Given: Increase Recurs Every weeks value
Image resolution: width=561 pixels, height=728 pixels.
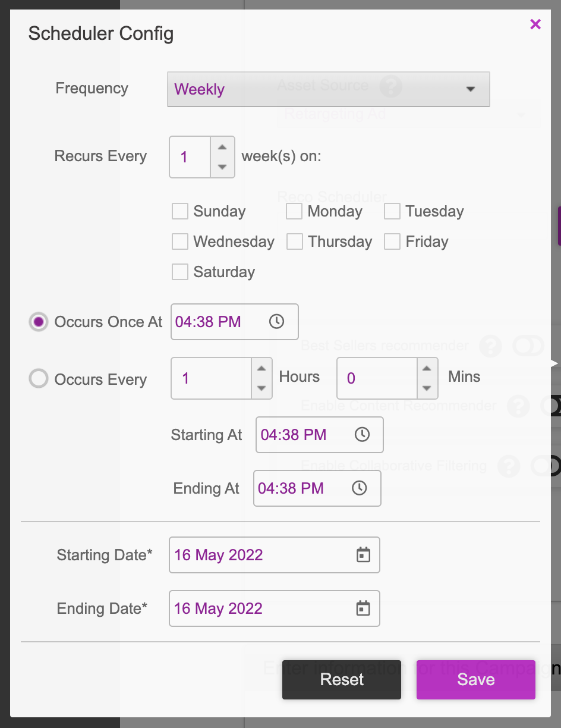Looking at the screenshot, I should pos(222,147).
